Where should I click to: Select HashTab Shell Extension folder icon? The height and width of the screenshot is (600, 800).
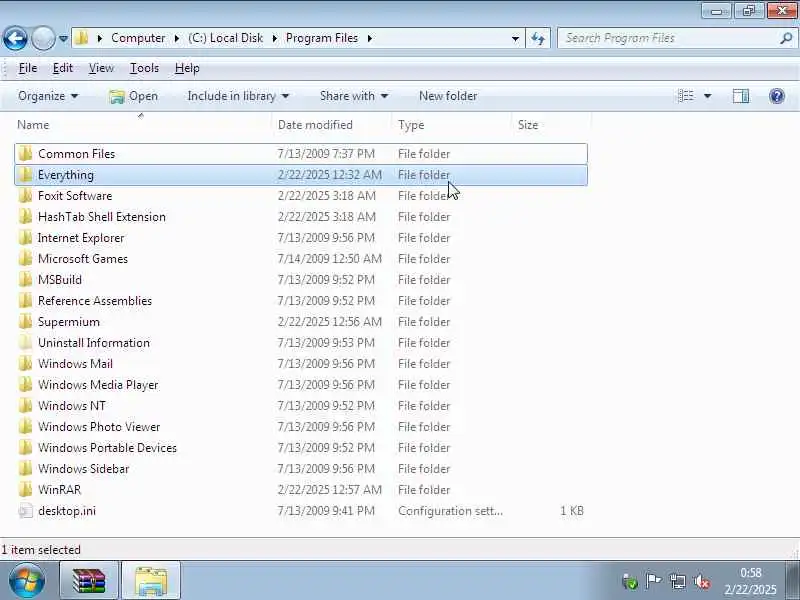tap(25, 216)
